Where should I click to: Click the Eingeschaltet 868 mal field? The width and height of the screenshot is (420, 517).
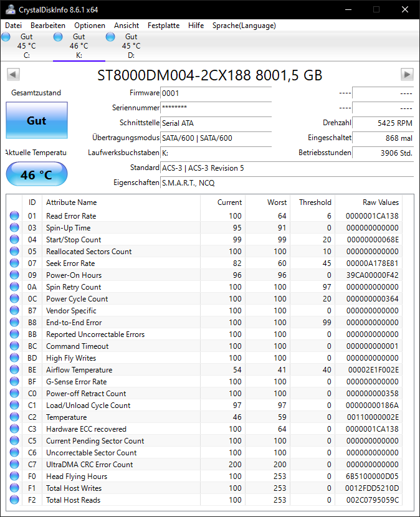383,138
